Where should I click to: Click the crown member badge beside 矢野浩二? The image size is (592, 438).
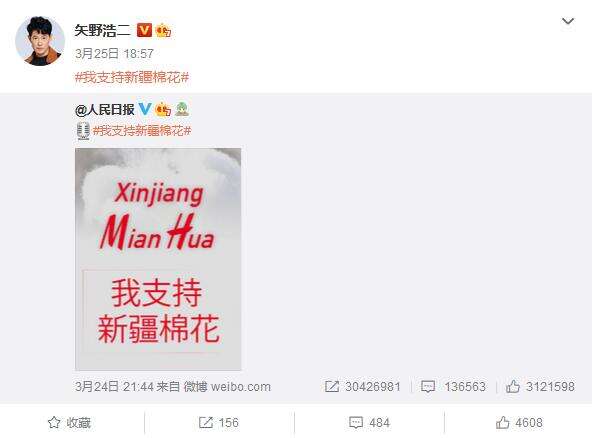[163, 30]
